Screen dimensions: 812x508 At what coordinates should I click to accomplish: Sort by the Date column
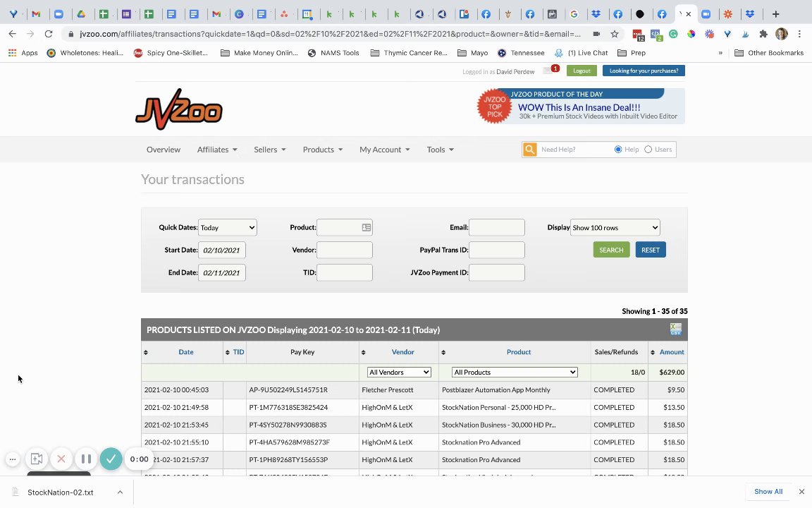coord(186,352)
